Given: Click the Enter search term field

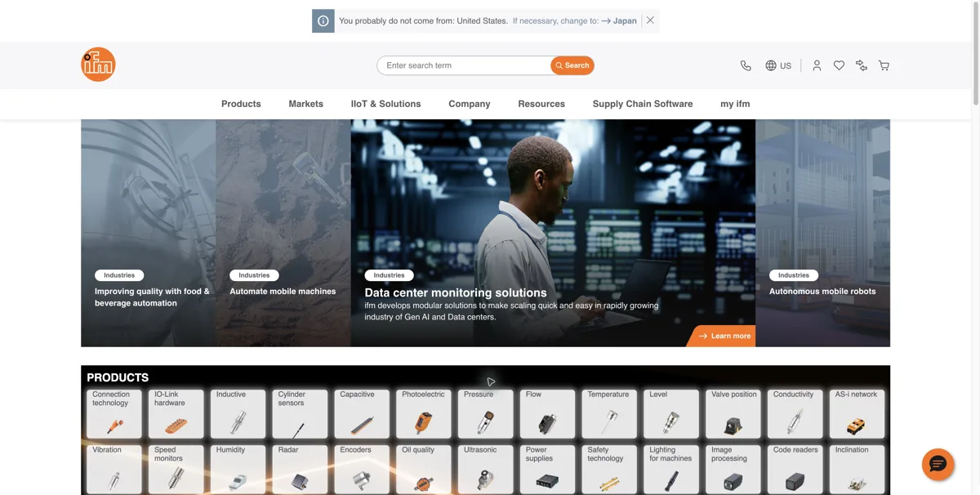Looking at the screenshot, I should point(464,65).
